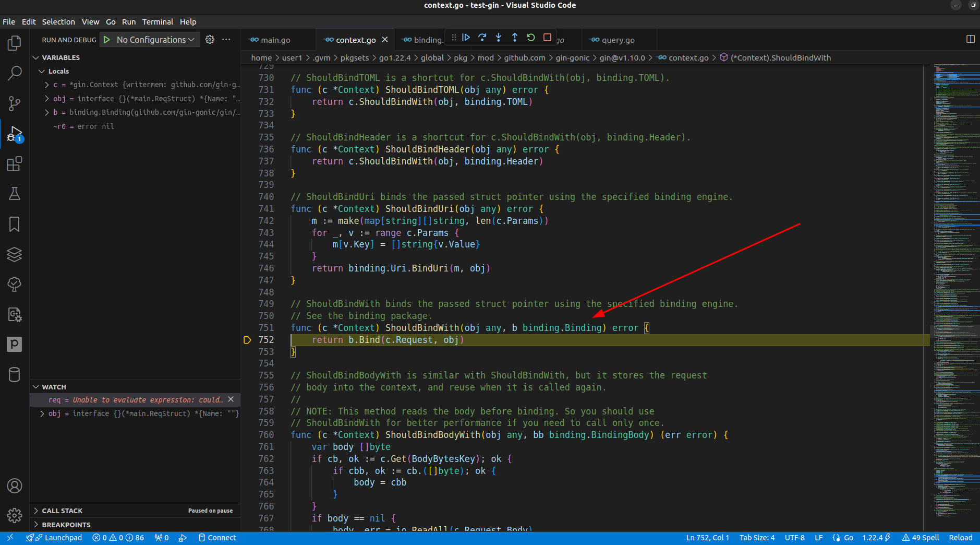Step Over in the debug toolbar
980x545 pixels.
click(x=482, y=38)
